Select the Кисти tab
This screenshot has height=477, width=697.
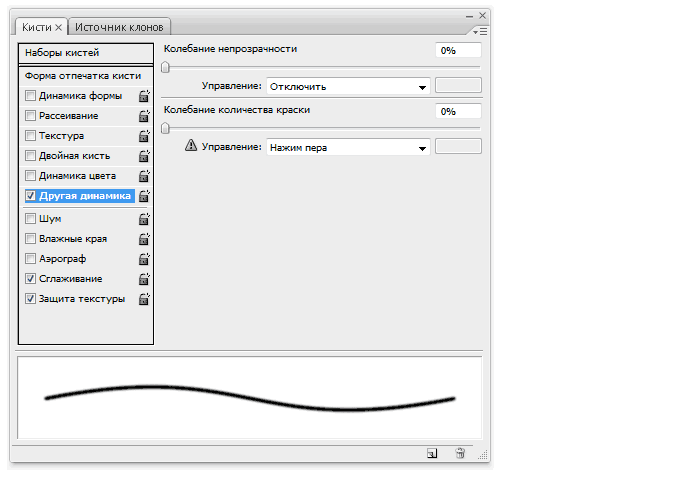pyautogui.click(x=42, y=27)
